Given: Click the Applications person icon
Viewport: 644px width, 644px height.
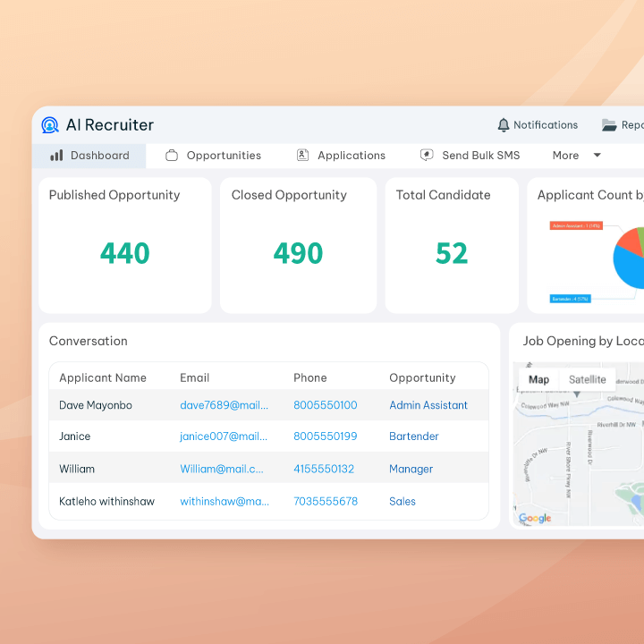Looking at the screenshot, I should (302, 156).
